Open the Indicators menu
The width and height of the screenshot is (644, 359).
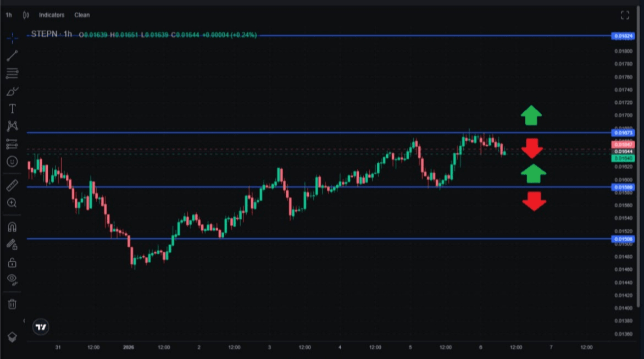tap(52, 15)
